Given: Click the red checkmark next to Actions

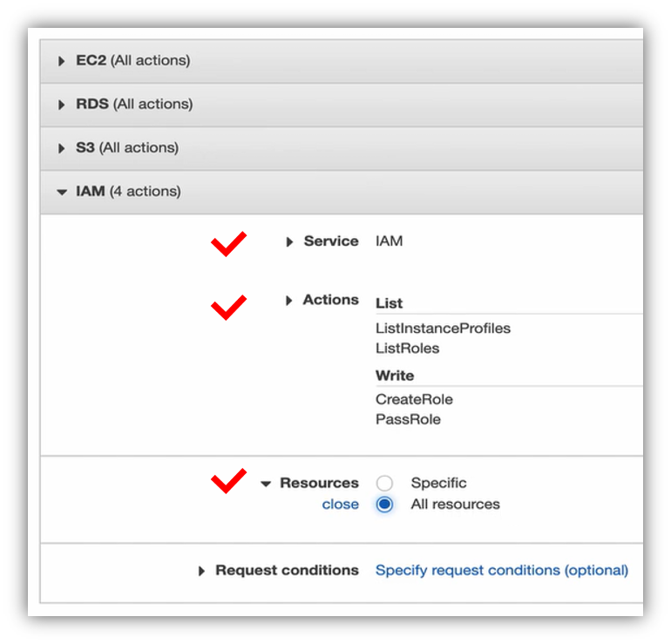Looking at the screenshot, I should tap(228, 306).
